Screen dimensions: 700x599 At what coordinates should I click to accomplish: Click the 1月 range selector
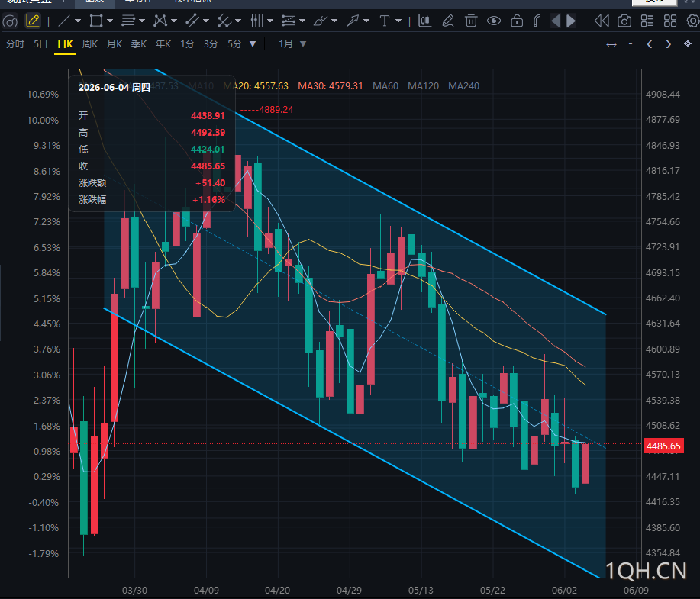tap(285, 44)
